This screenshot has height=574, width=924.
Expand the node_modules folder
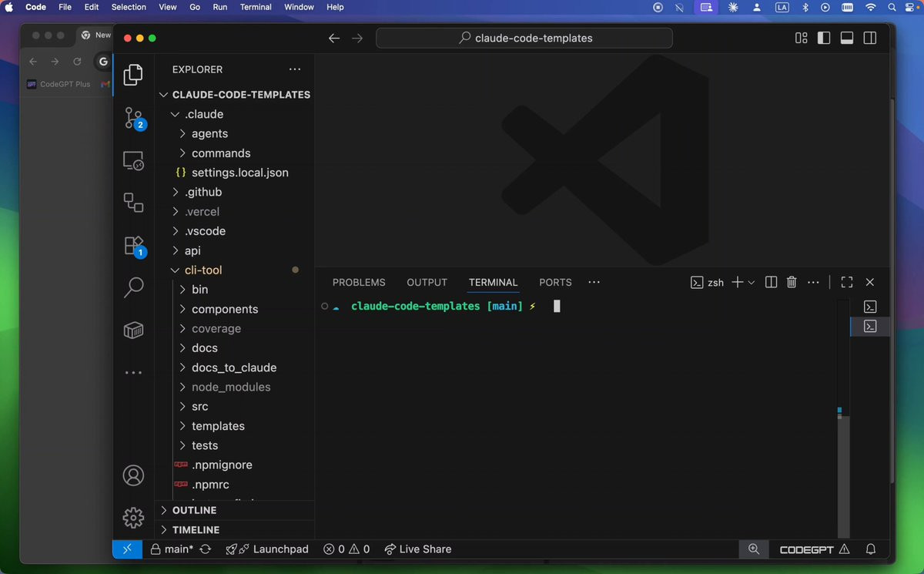235,387
